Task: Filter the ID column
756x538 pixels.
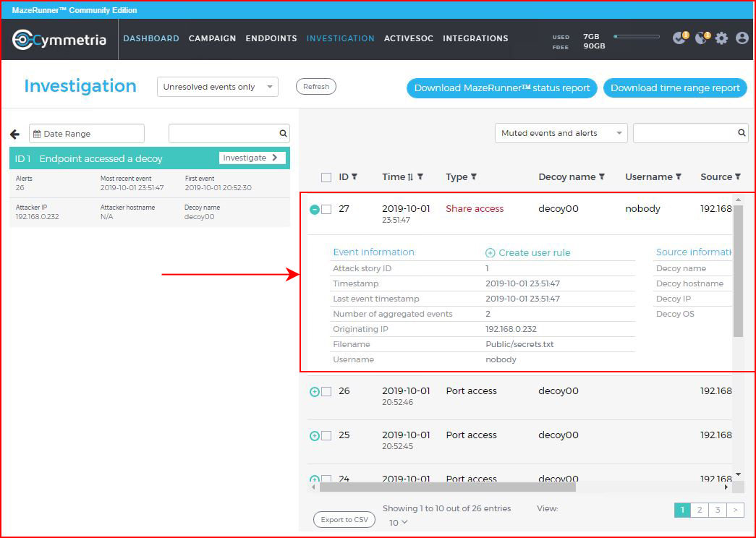Action: point(355,177)
